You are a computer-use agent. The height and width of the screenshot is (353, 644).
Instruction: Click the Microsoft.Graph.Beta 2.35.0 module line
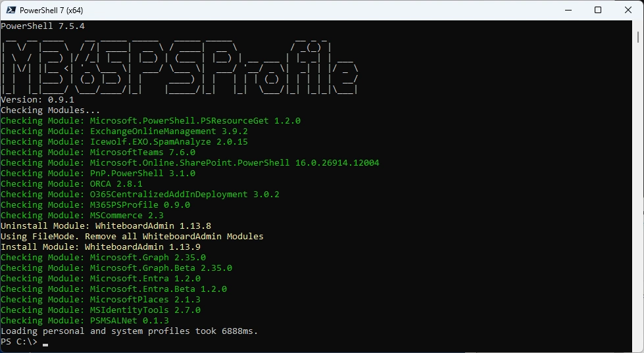pyautogui.click(x=116, y=268)
